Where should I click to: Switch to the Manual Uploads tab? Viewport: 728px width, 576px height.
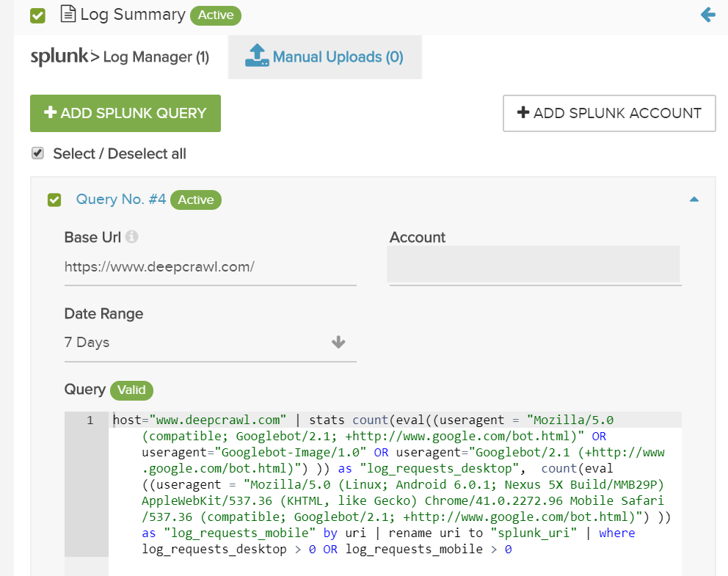coord(324,56)
